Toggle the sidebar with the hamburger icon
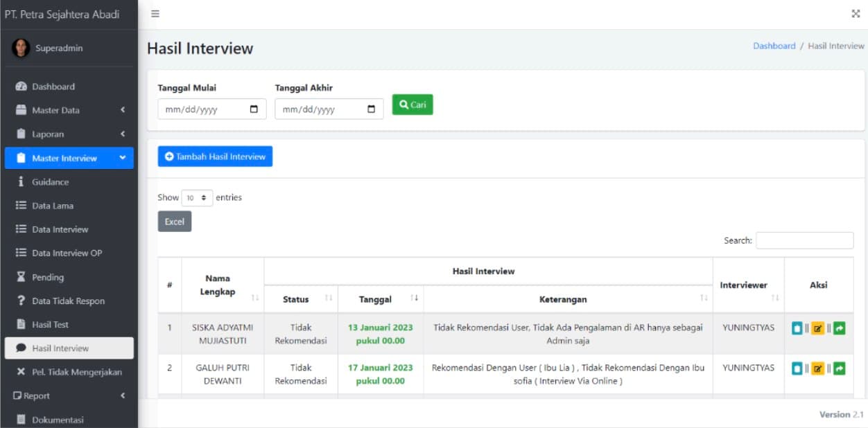 click(x=155, y=14)
